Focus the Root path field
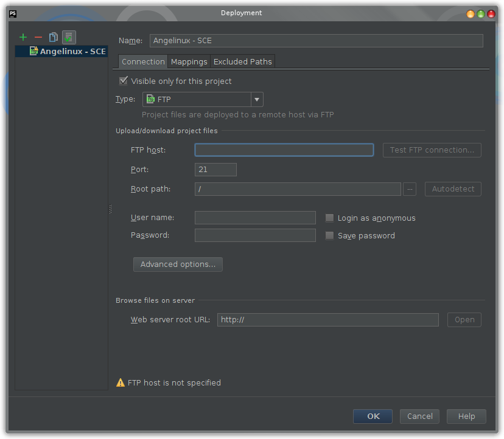The width and height of the screenshot is (504, 439). 298,189
